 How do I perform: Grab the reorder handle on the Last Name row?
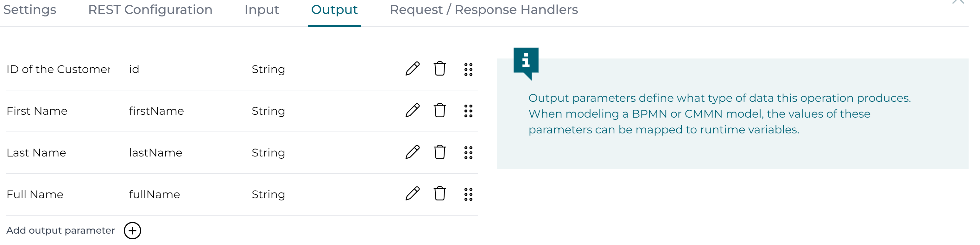468,153
